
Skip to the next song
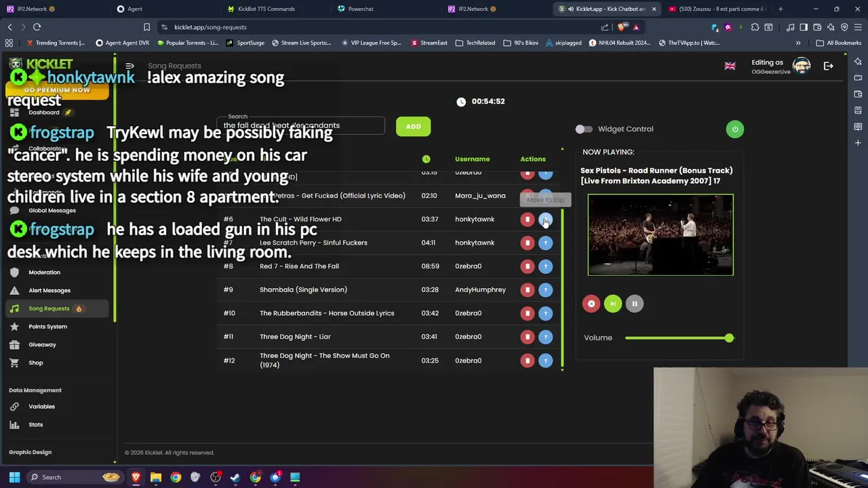612,304
